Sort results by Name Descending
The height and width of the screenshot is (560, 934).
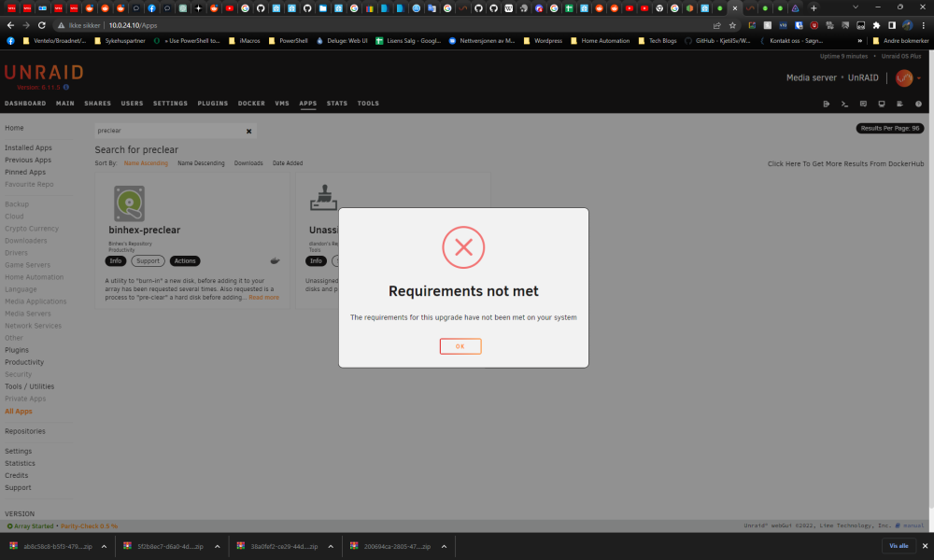(x=201, y=163)
